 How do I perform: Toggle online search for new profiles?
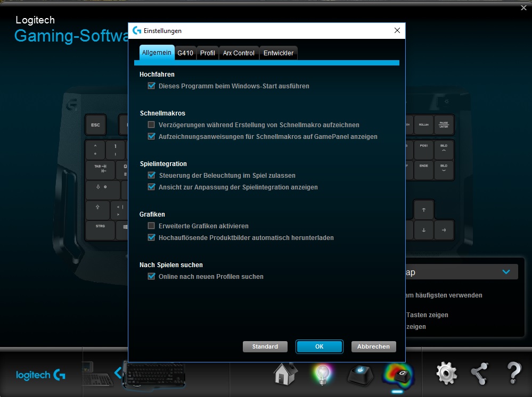click(x=151, y=276)
